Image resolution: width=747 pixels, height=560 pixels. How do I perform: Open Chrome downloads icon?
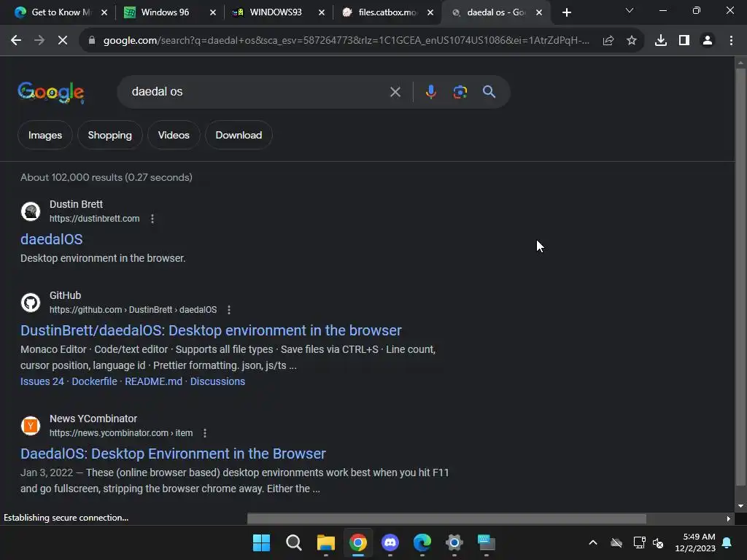click(661, 41)
